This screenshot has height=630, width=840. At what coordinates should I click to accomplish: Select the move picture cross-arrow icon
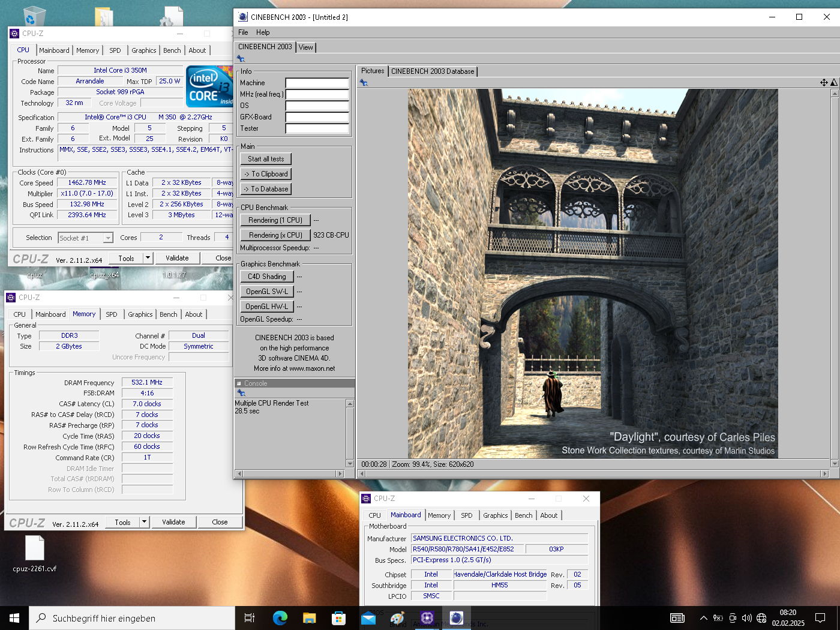click(824, 83)
